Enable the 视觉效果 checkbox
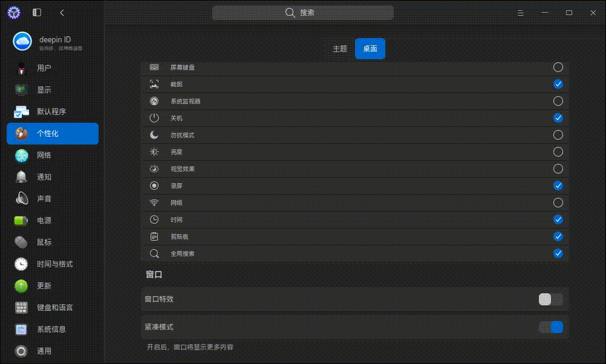Viewport: 606px width, 364px height. tap(558, 169)
